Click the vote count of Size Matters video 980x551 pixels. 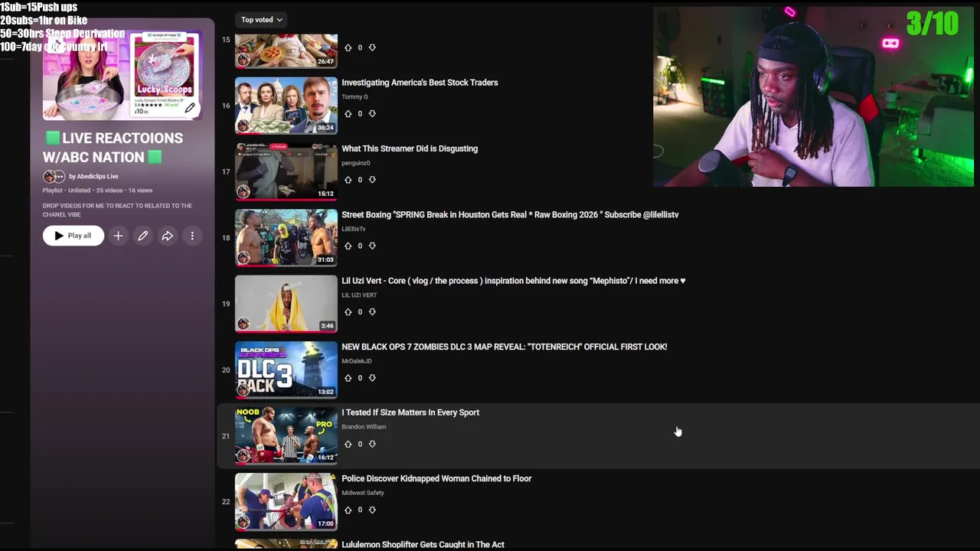tap(360, 444)
